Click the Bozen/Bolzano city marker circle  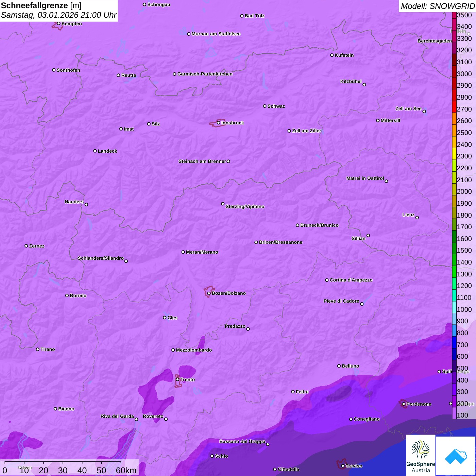coord(209,293)
